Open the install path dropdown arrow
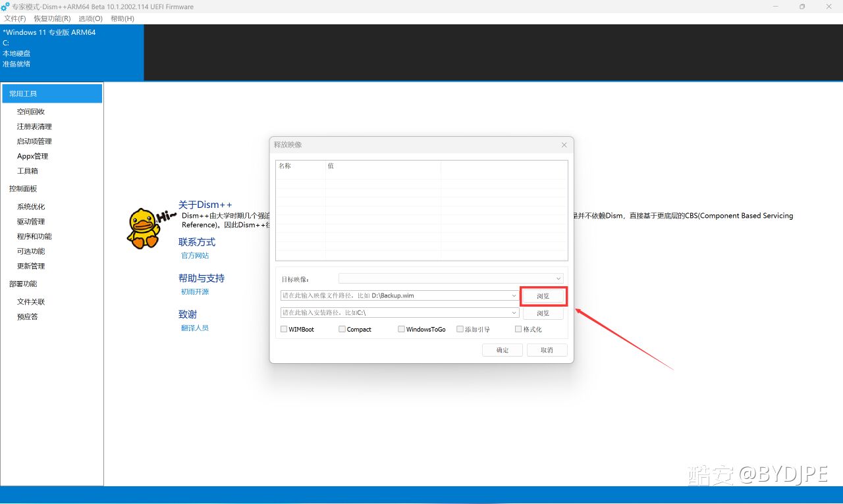Screen dimensions: 843x504 (x=514, y=313)
